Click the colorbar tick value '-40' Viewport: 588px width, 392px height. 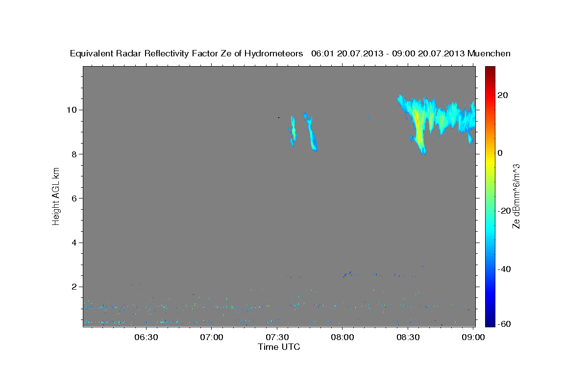(x=504, y=269)
